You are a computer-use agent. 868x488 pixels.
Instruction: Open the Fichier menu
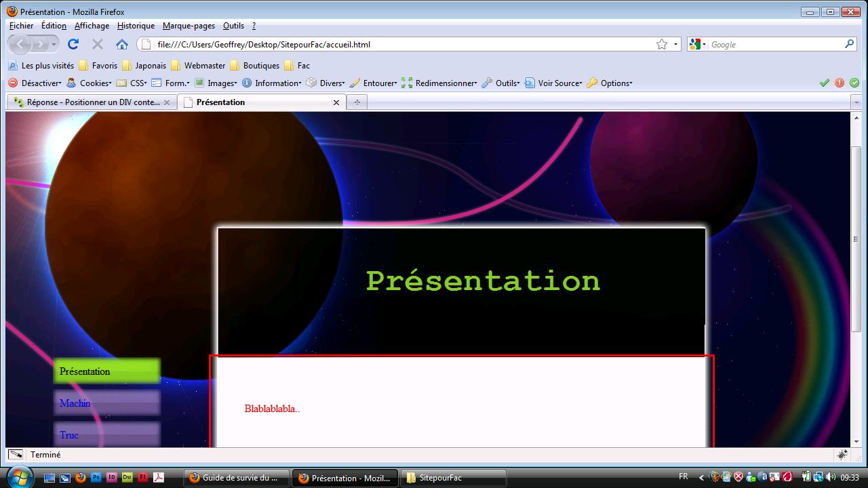[x=21, y=26]
